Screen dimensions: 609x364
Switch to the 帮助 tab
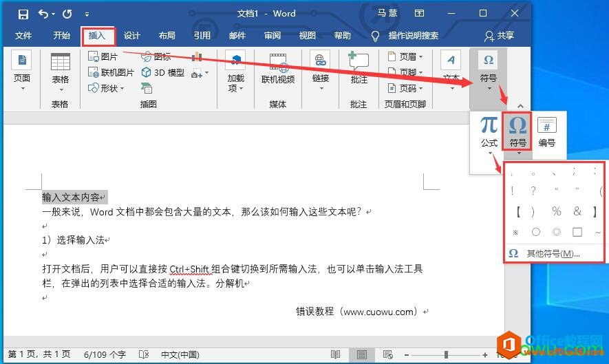343,36
